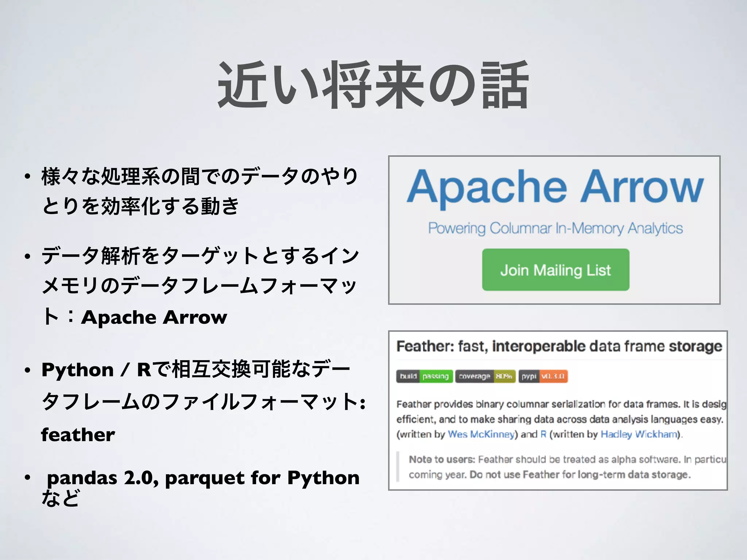The width and height of the screenshot is (747, 560).
Task: Click 'Powering Columnar In-Memory Analytics' tagline
Action: tap(555, 229)
